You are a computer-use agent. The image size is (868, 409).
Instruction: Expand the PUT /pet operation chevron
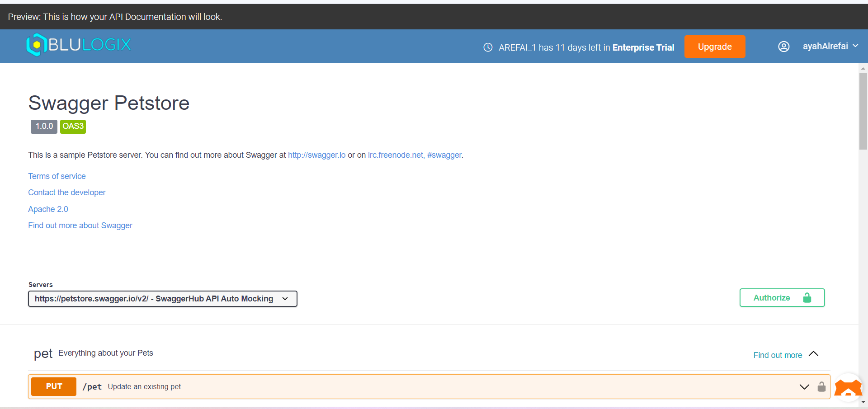(804, 387)
